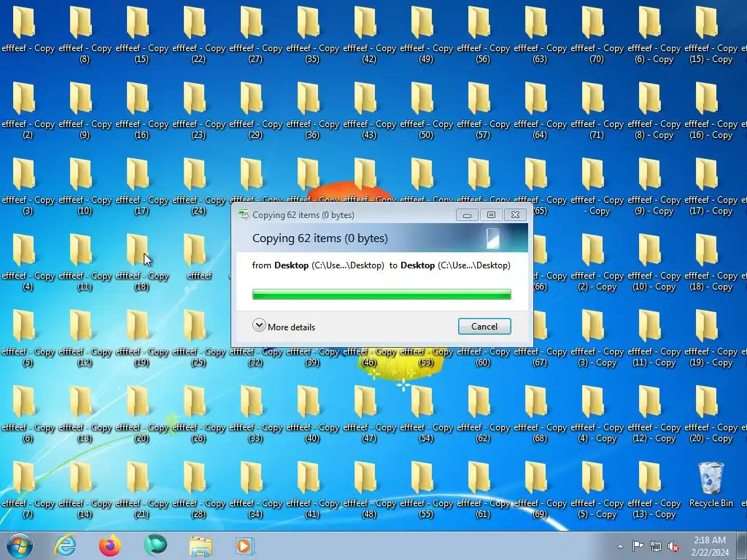
Task: Close the Copying 62 items dialog
Action: [x=515, y=215]
